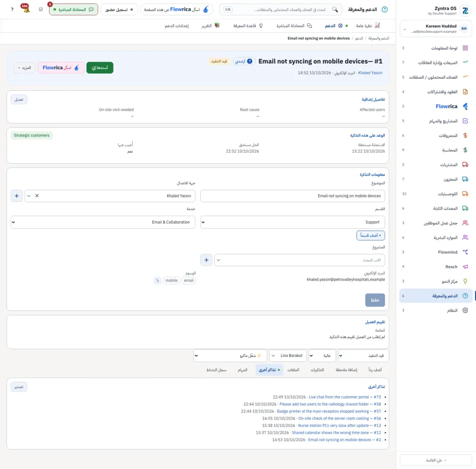476x469 pixels.
Task: Open notifications bell with 266 badge
Action: 26,9
